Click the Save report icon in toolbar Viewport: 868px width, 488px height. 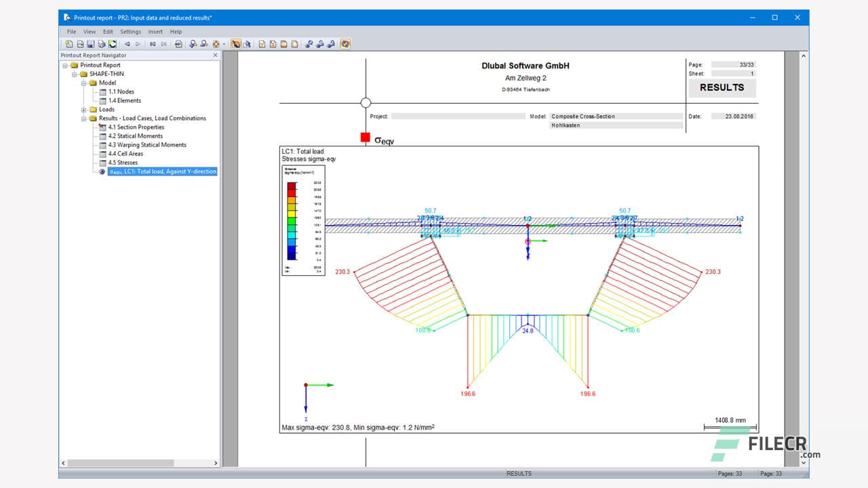[91, 44]
